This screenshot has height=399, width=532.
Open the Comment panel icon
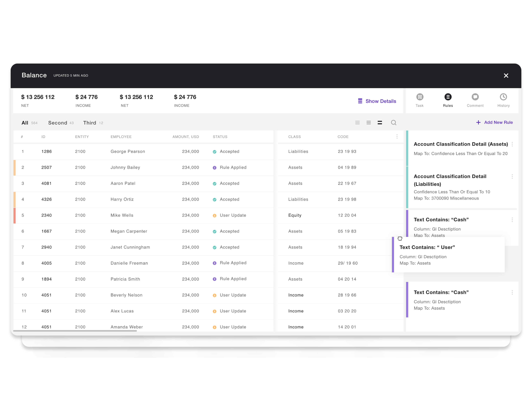click(475, 97)
